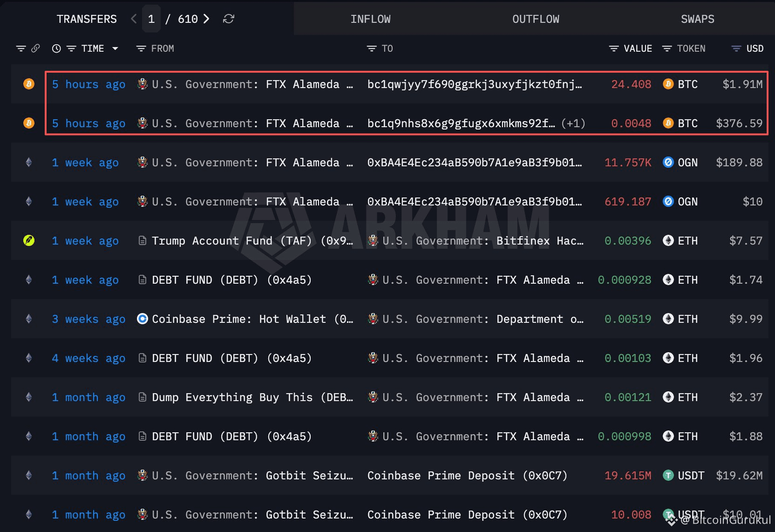Click the contract icon beside Trump Account Fund
The image size is (775, 532).
[x=143, y=240]
